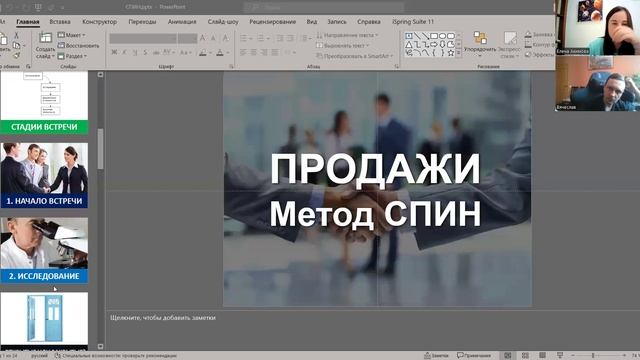
Task: Open the Главная ribbon tab
Action: 28,22
